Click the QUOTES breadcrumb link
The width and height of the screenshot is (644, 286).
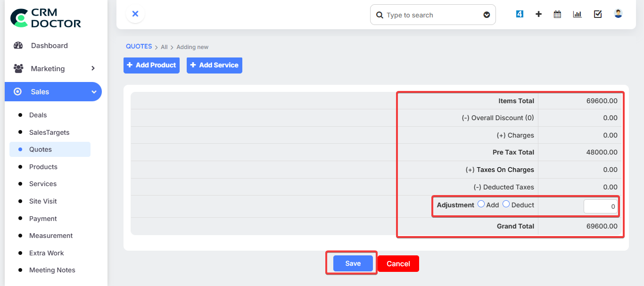[139, 47]
